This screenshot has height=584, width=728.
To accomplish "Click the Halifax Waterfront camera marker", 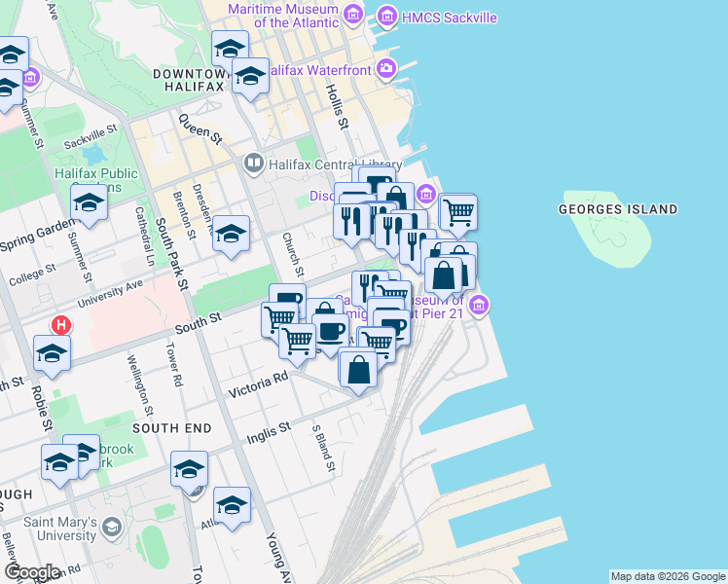I will point(386,69).
